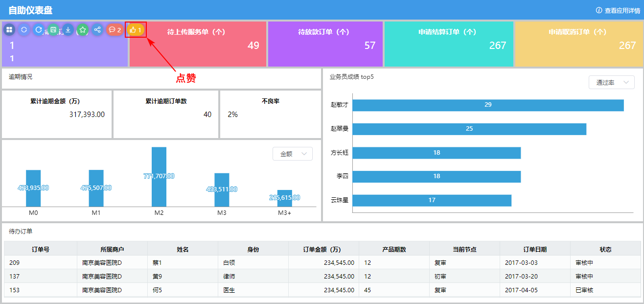Click the 当前节点 column header
644x304 pixels.
click(x=464, y=249)
